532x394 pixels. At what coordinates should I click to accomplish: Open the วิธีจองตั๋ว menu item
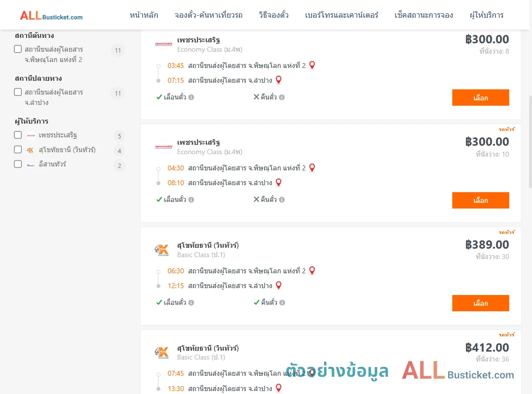coord(273,15)
